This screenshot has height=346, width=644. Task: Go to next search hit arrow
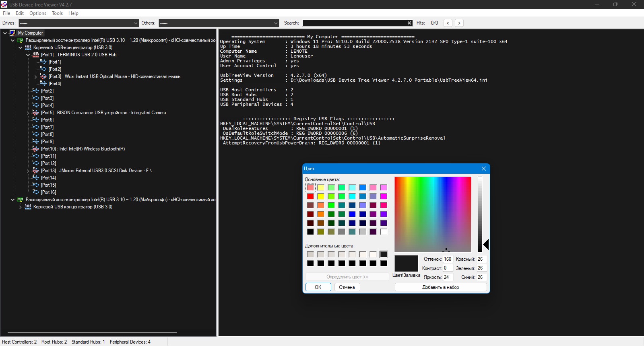click(x=459, y=23)
